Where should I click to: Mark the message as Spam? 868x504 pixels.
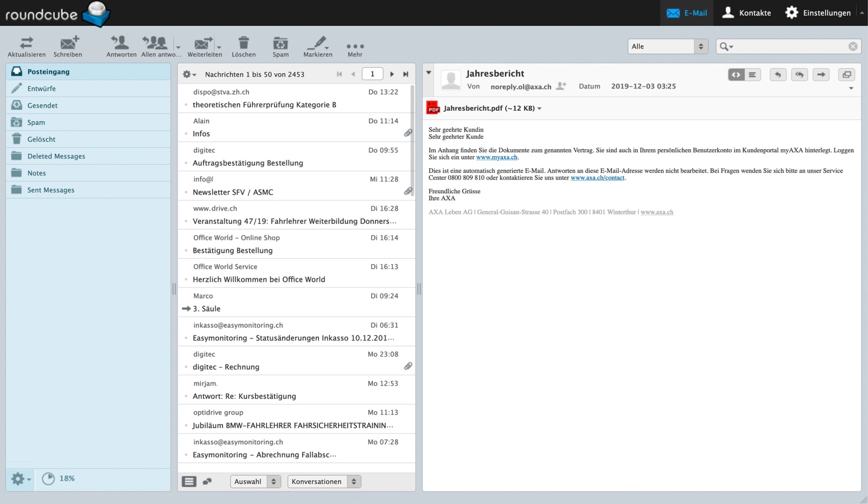click(280, 42)
